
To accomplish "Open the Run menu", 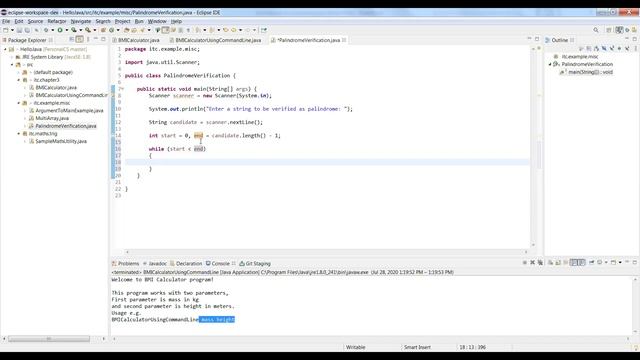I will tap(139, 21).
